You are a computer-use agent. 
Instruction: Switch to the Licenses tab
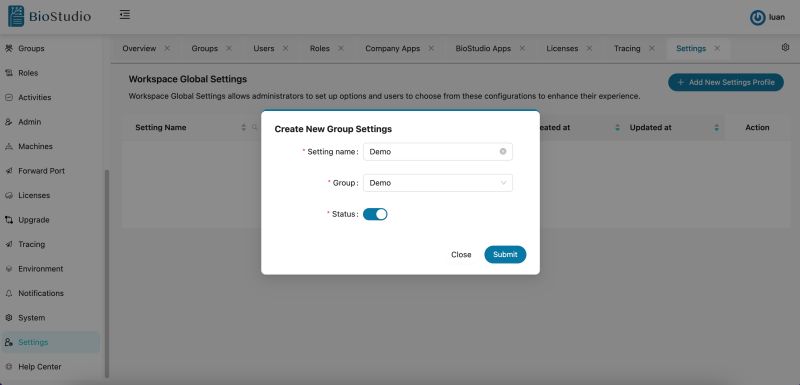(x=562, y=48)
